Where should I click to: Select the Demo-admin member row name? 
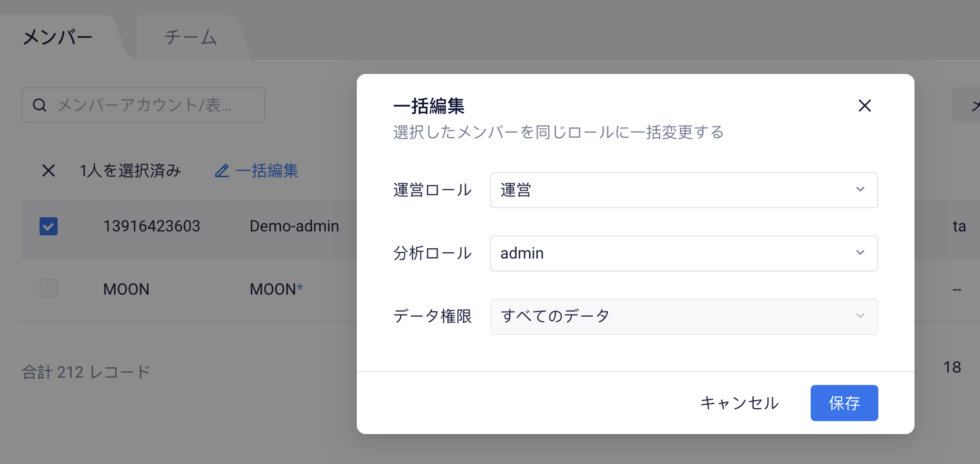(x=294, y=226)
